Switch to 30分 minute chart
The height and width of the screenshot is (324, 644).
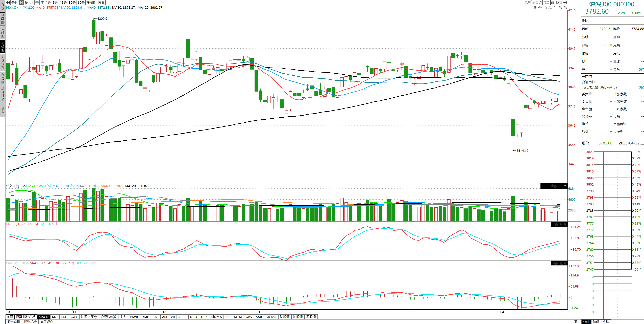(x=72, y=3)
